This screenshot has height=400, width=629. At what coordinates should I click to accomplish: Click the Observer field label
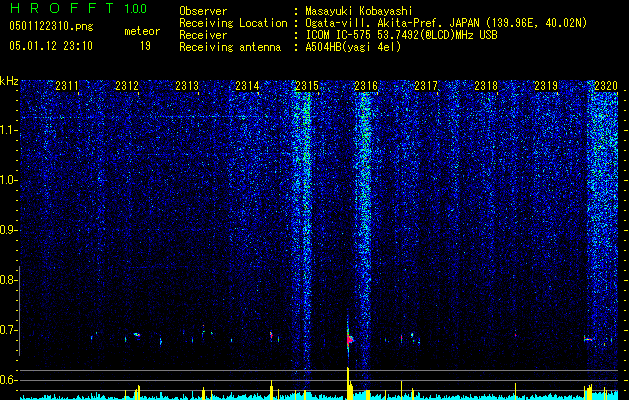[x=203, y=11]
